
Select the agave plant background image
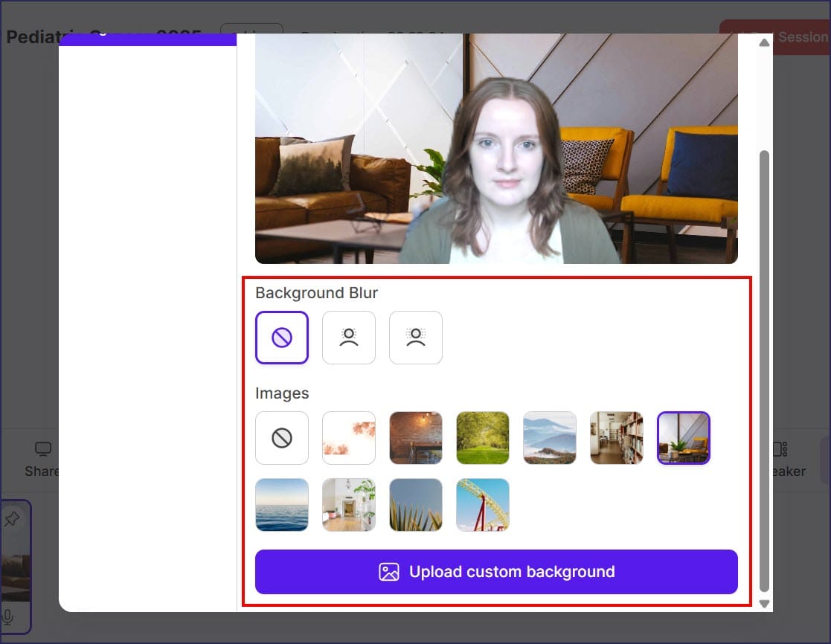pos(415,505)
